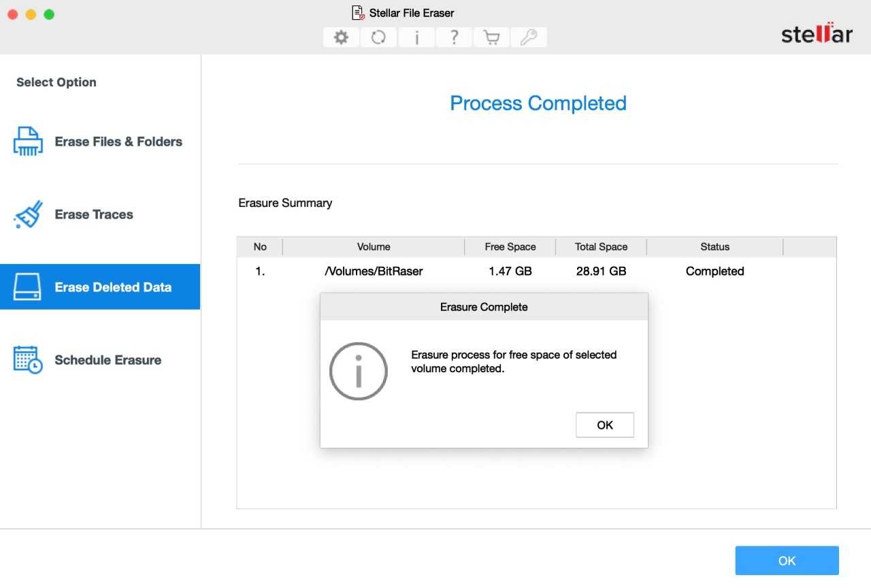Minimize the window with the yellow button

[x=31, y=14]
